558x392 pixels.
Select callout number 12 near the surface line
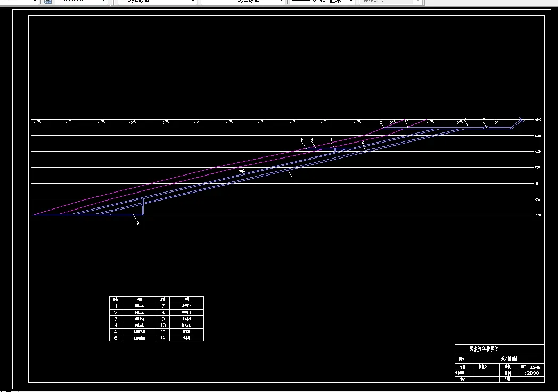click(x=483, y=120)
